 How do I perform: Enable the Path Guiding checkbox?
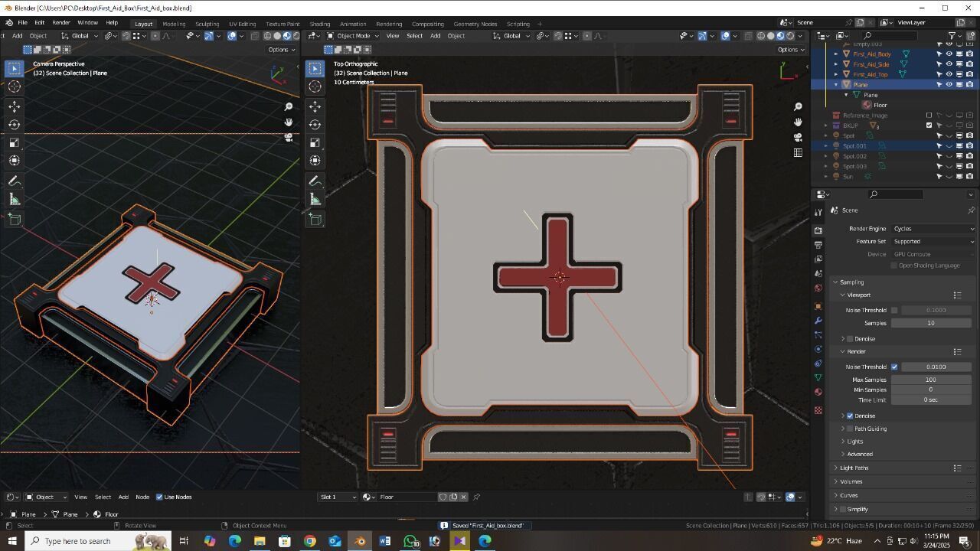(850, 429)
